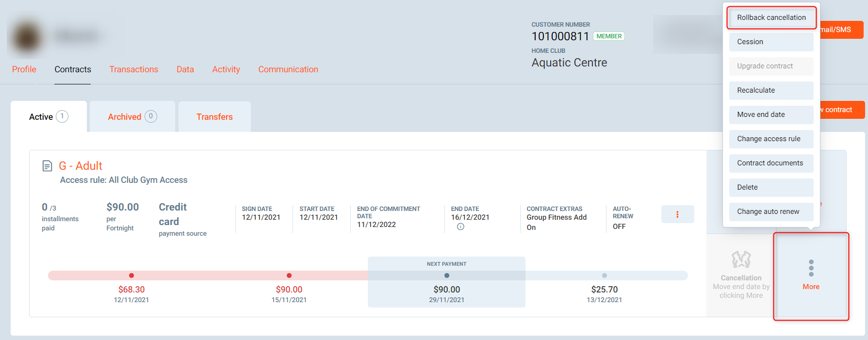This screenshot has height=340, width=868.
Task: Select Rollback cancellation from the menu
Action: [771, 17]
